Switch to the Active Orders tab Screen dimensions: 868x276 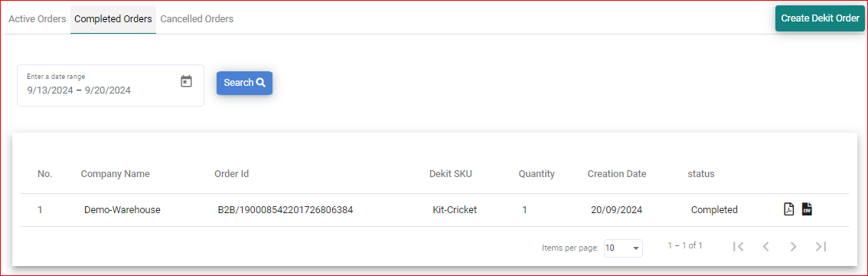(x=37, y=19)
